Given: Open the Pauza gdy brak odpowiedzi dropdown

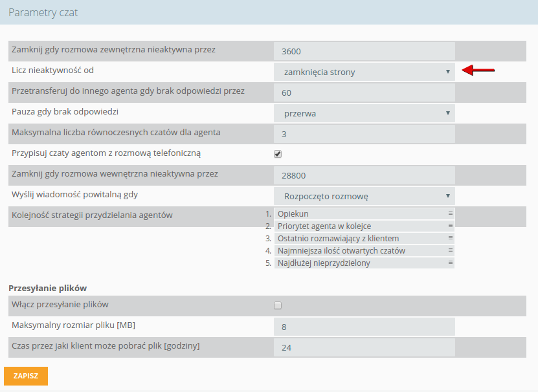Looking at the screenshot, I should click(x=364, y=113).
